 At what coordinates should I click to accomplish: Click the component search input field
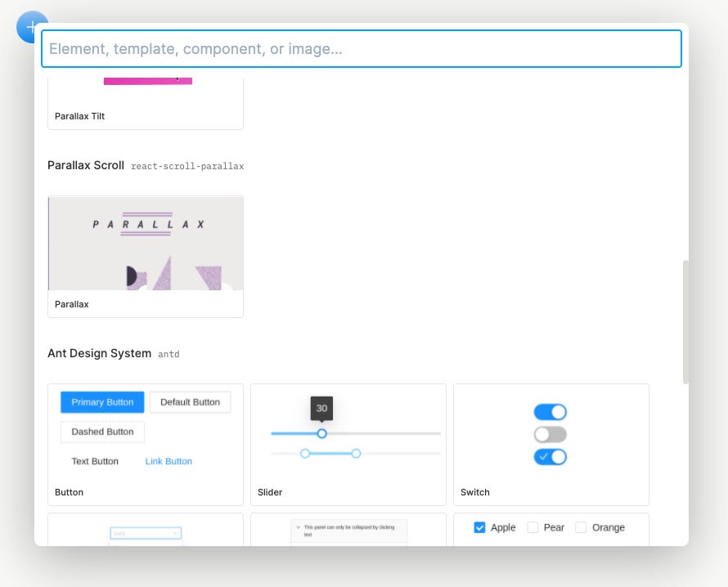pos(362,48)
